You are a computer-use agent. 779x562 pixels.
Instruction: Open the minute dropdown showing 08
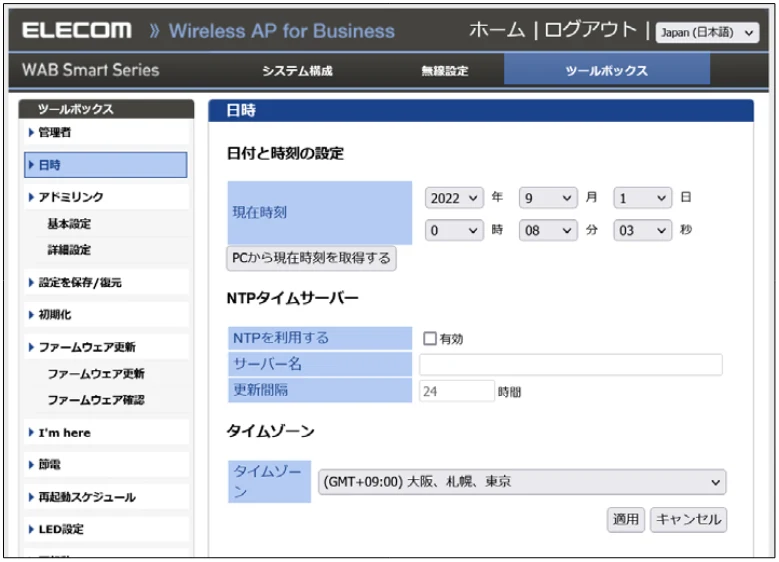click(x=548, y=231)
